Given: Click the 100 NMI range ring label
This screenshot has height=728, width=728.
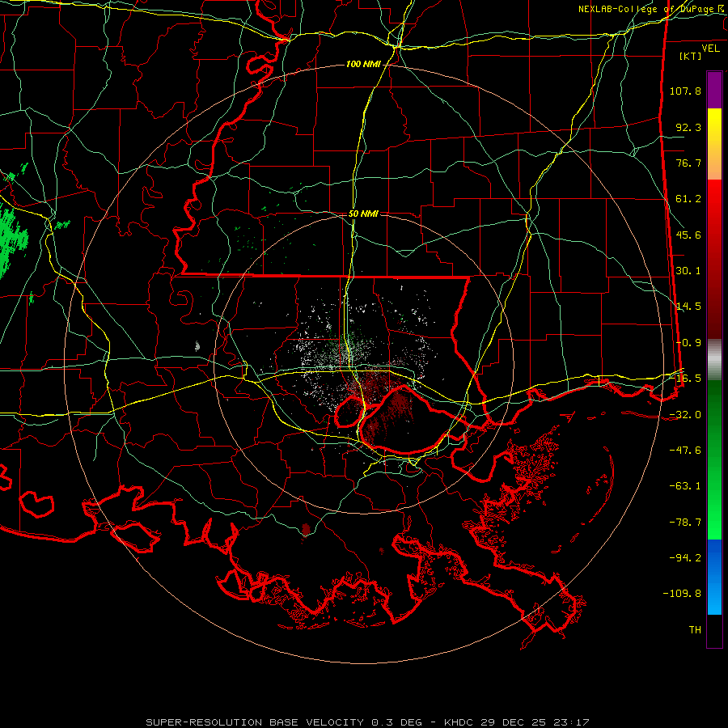Looking at the screenshot, I should point(363,64).
